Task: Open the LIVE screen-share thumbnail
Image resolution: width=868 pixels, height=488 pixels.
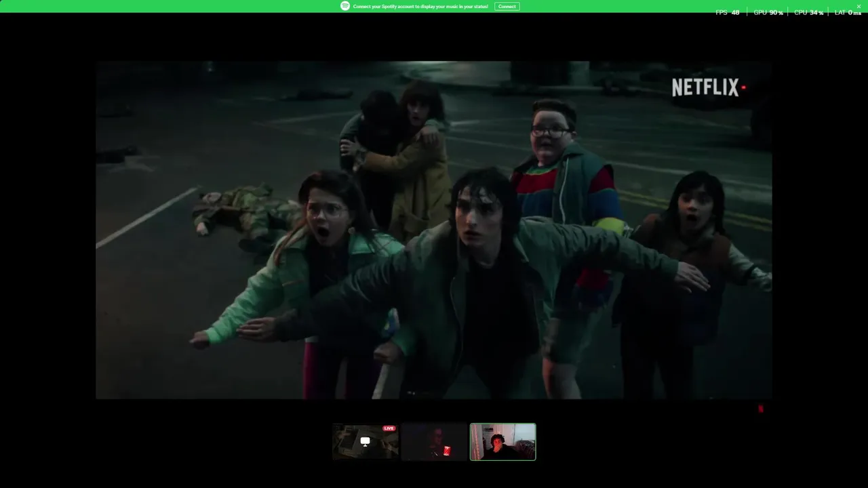Action: (365, 442)
